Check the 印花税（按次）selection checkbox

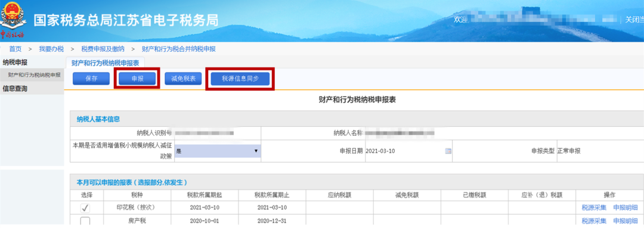pyautogui.click(x=85, y=208)
